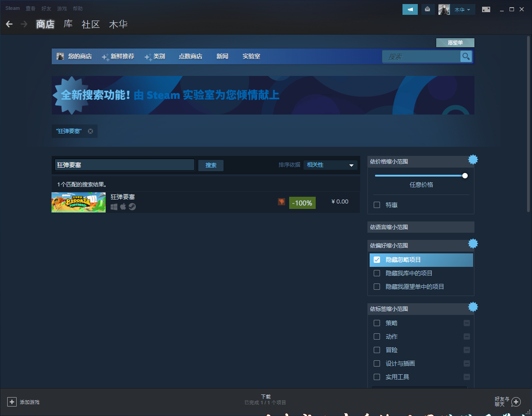Image resolution: width=532 pixels, height=416 pixels.
Task: Click the 搜索 button next to search field
Action: (x=211, y=165)
